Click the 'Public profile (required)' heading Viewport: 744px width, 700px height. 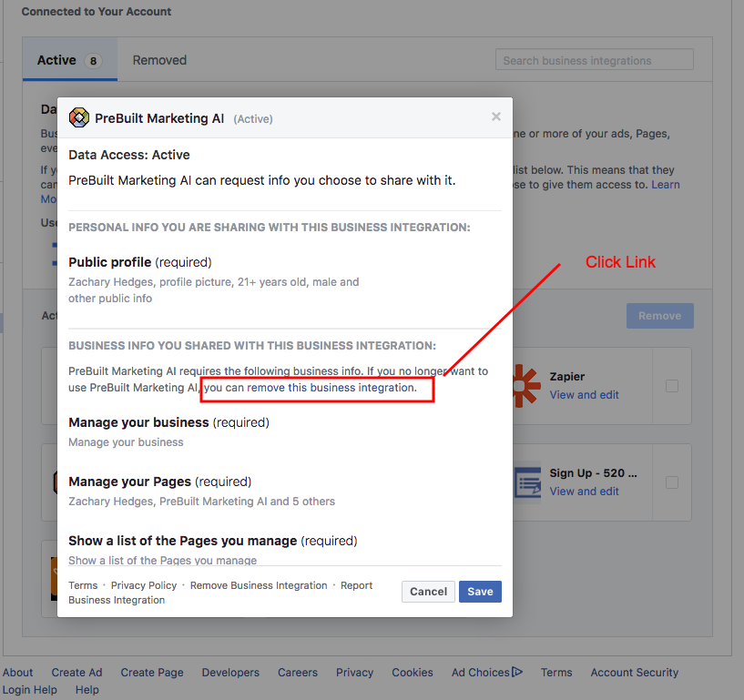(x=140, y=262)
